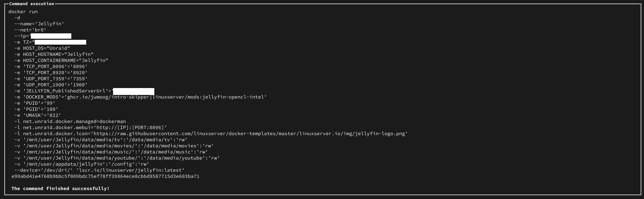Click the container ID hash output
Screen dimensions: 644x199
(x=105, y=176)
